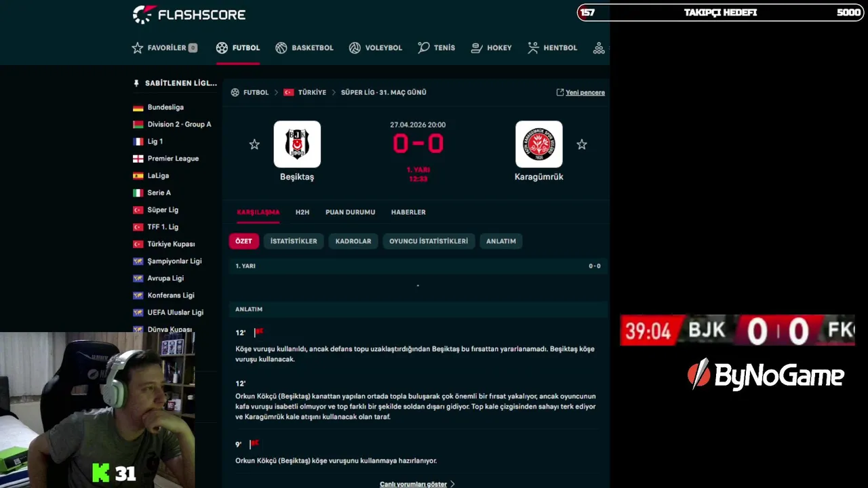The height and width of the screenshot is (488, 868).
Task: Click the corner flag icon at 12'
Action: 258,332
